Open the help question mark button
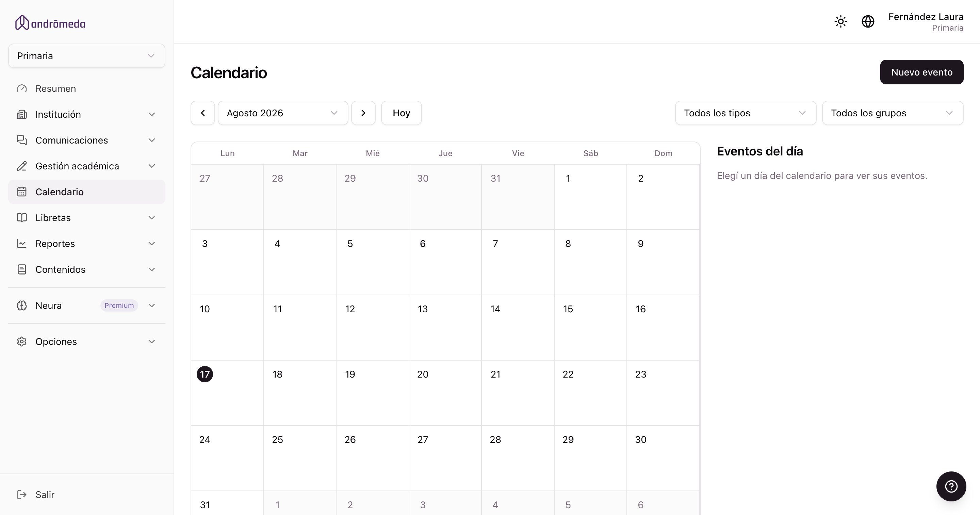980x515 pixels. [951, 486]
